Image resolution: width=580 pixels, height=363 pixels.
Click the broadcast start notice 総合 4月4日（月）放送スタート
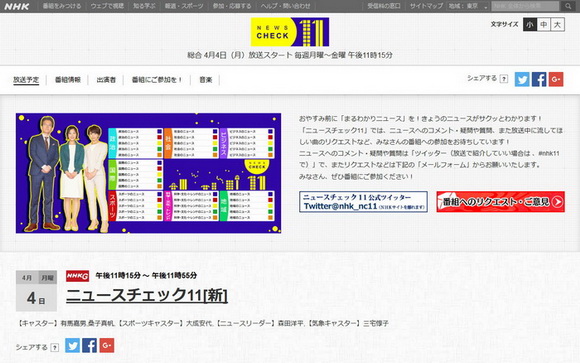pos(290,55)
